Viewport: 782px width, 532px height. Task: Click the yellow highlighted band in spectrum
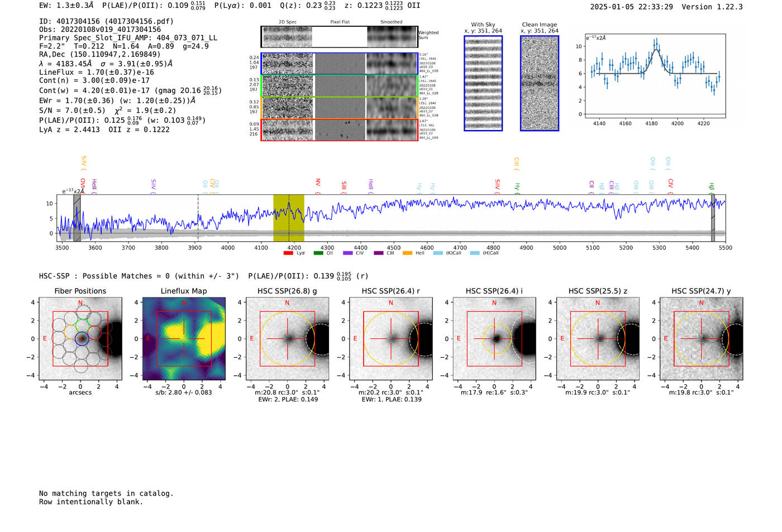pyautogui.click(x=288, y=218)
